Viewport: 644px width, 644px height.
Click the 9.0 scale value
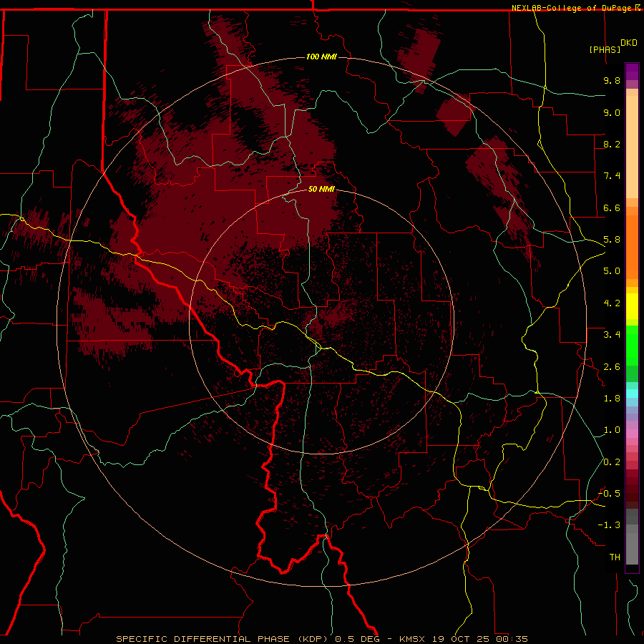point(612,112)
